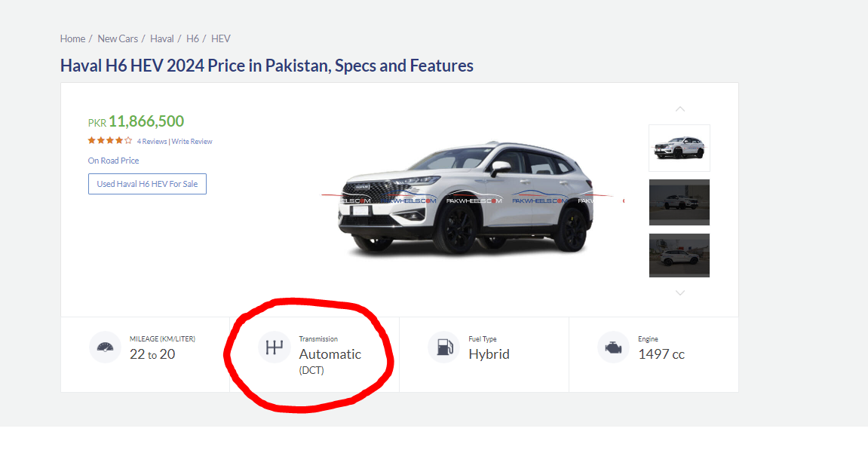The width and height of the screenshot is (868, 450).
Task: Open Home breadcrumb link
Action: 72,38
